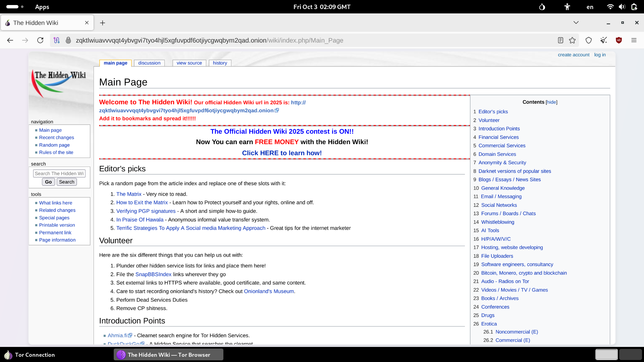Hide the Contents table via hide link
This screenshot has width=644, height=362.
coord(551,102)
